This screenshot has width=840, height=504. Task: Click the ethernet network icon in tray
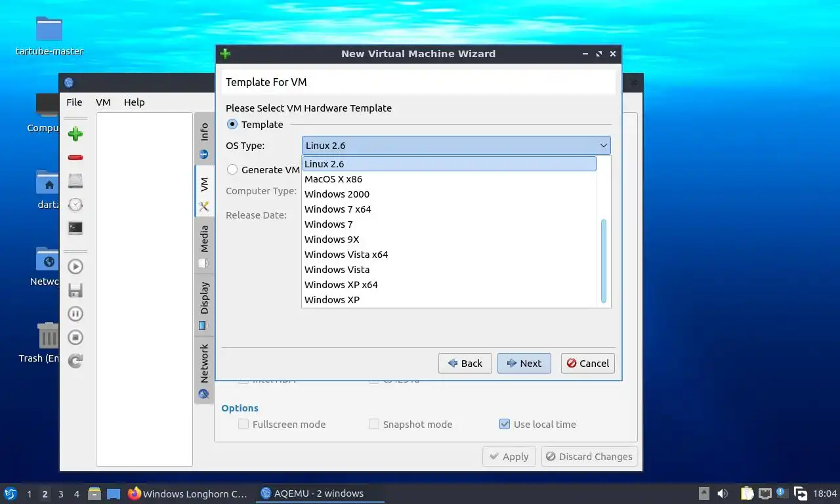pyautogui.click(x=765, y=493)
